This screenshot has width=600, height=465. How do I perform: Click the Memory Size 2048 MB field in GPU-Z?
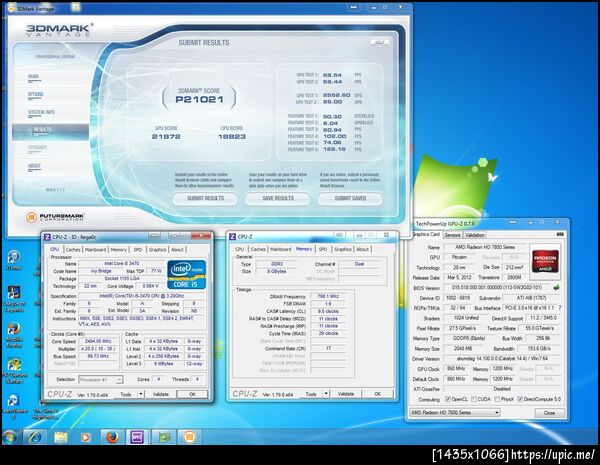tap(463, 349)
